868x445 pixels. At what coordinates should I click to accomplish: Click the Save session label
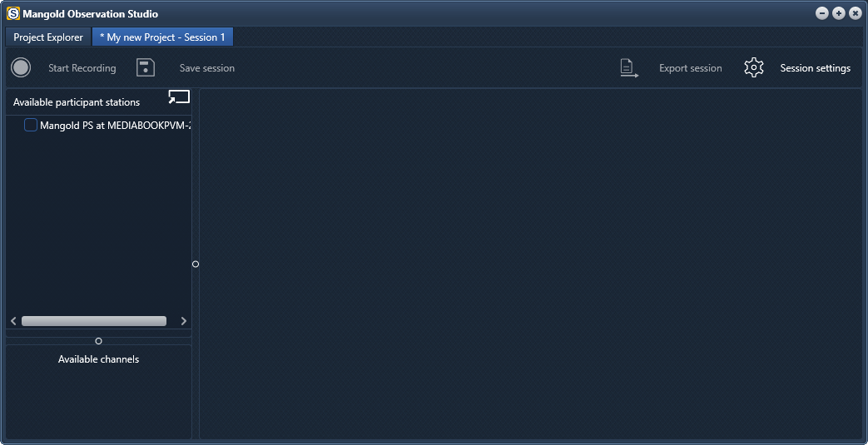[x=207, y=68]
